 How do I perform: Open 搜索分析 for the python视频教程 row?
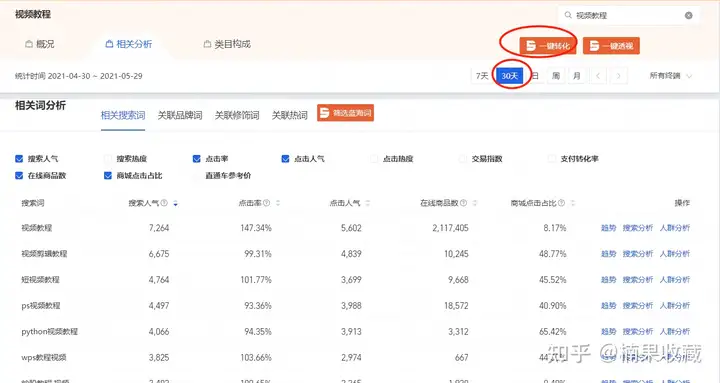point(638,332)
